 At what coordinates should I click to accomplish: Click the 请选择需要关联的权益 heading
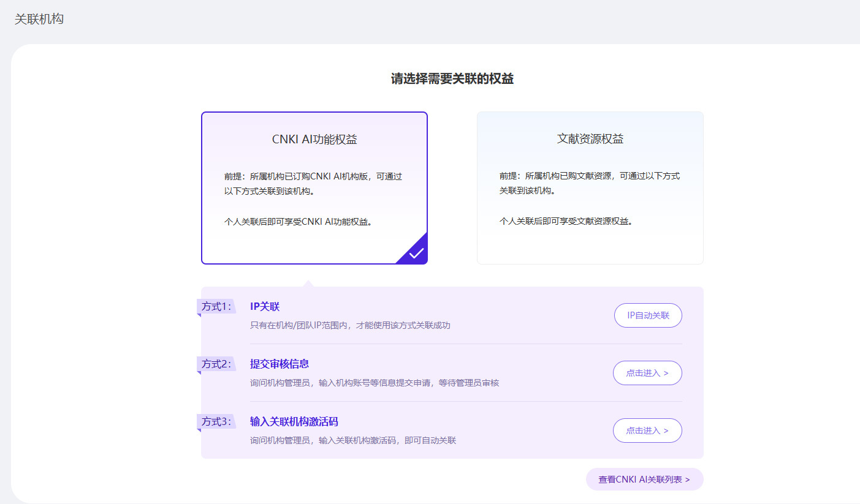click(452, 78)
